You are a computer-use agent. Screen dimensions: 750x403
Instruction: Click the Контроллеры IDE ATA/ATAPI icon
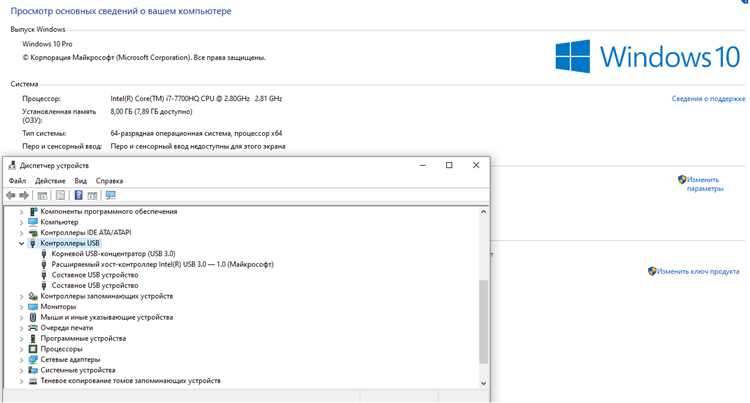(x=33, y=233)
